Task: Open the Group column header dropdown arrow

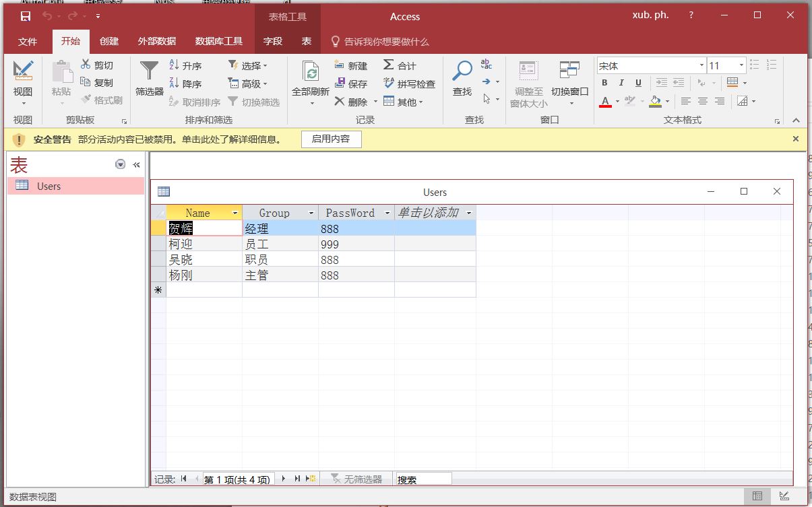Action: [311, 213]
